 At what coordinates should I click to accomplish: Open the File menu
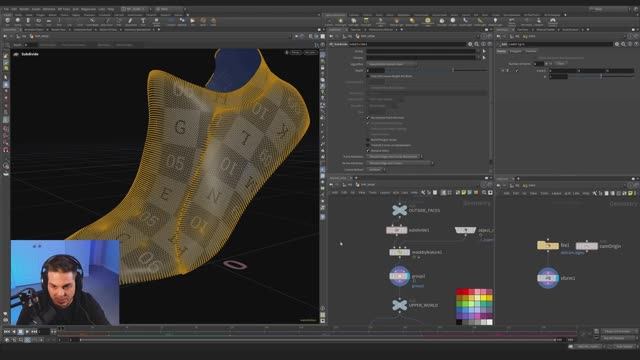[6, 9]
